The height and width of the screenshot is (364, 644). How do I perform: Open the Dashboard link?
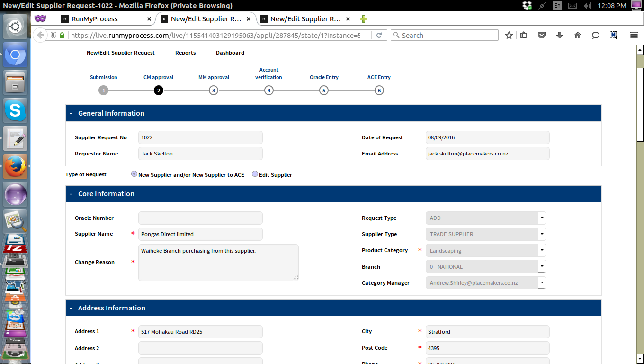point(230,53)
